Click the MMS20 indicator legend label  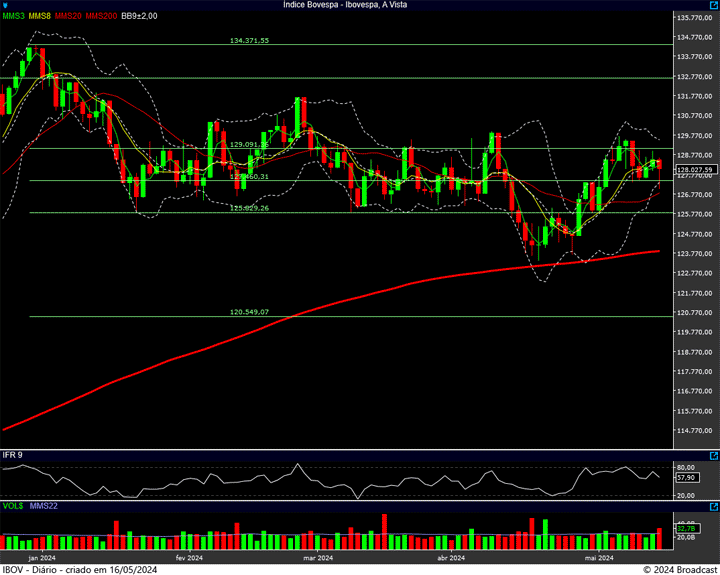coord(68,17)
